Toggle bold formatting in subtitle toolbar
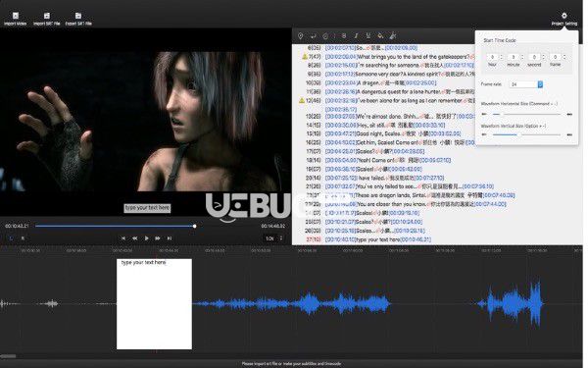588x368 pixels. 344,35
